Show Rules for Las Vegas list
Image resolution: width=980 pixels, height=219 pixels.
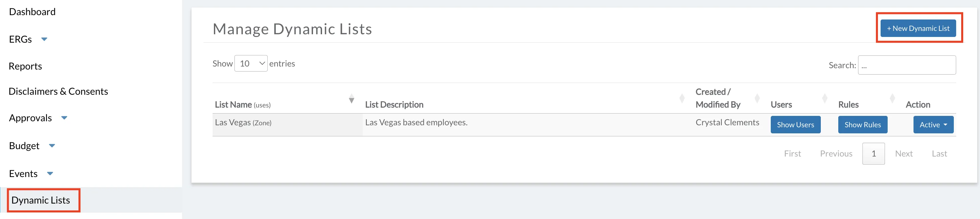[x=862, y=125]
